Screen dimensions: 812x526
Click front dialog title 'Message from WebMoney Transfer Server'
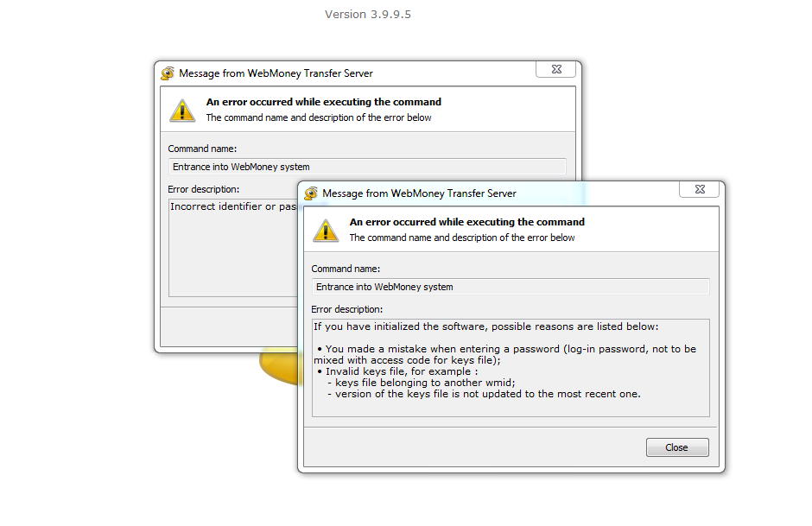[x=419, y=193]
